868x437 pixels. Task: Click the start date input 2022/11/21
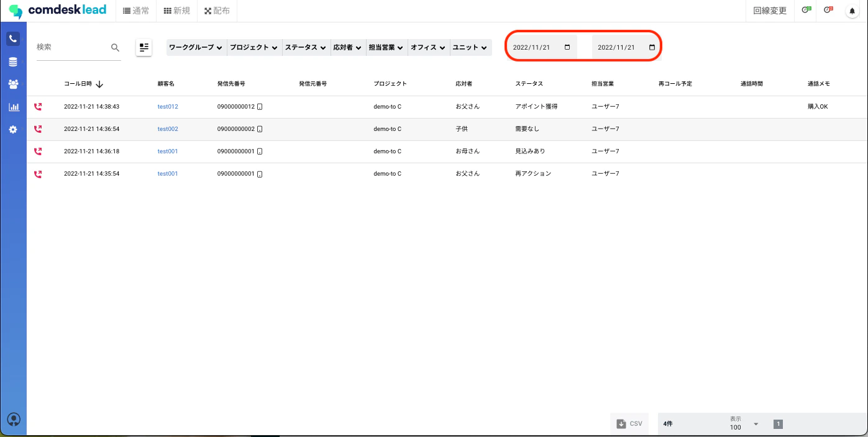click(542, 47)
